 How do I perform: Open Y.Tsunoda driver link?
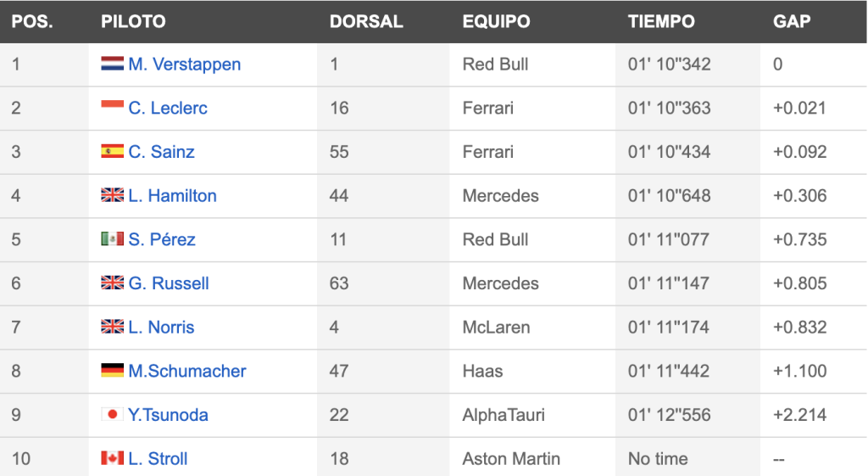tap(168, 415)
